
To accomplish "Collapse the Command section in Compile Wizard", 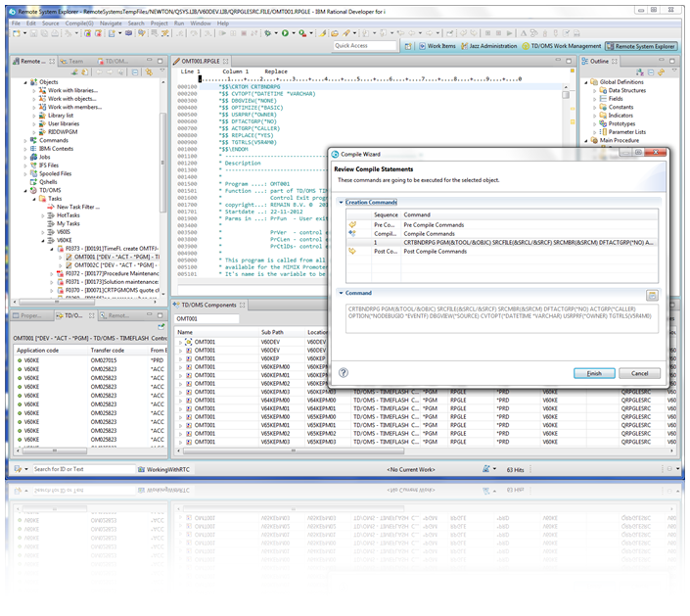I will tap(341, 293).
